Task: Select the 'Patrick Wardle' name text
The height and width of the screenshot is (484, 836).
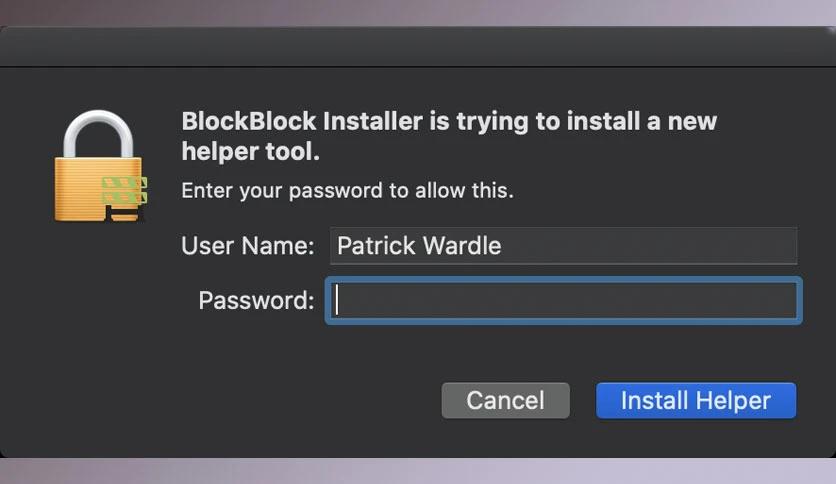Action: [419, 246]
